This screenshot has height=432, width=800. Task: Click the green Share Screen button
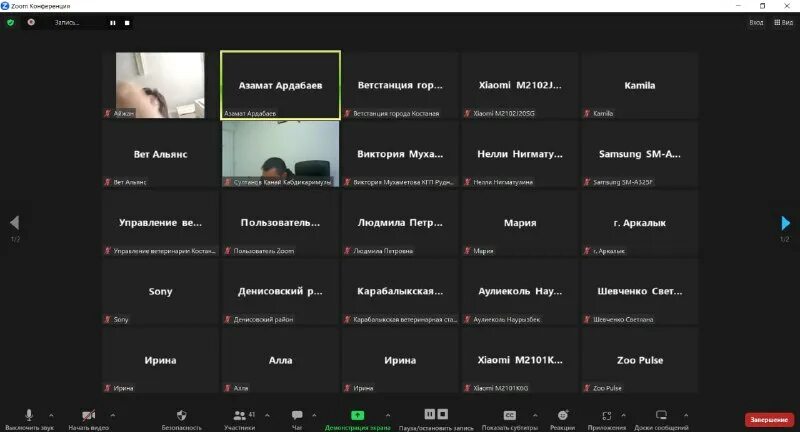358,415
